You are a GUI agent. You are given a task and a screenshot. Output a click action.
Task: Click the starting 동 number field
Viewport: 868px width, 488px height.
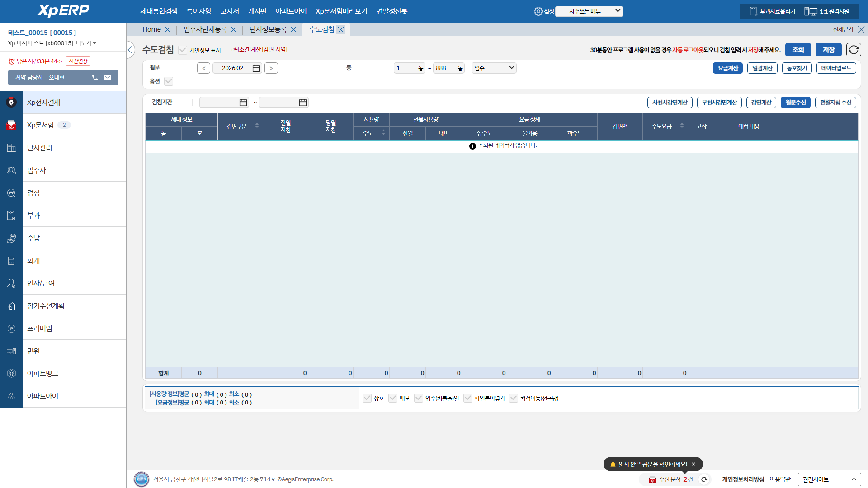[x=405, y=68]
